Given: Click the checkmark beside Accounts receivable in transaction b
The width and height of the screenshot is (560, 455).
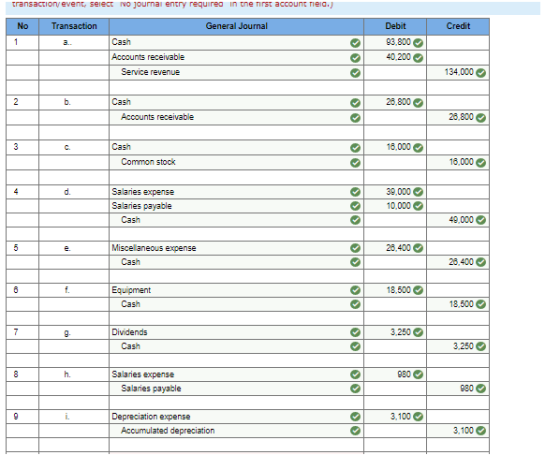Looking at the screenshot, I should click(x=355, y=118).
